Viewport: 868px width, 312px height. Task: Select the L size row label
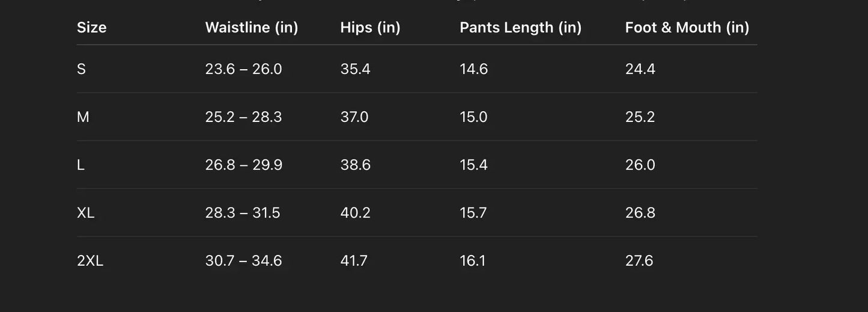(80, 165)
